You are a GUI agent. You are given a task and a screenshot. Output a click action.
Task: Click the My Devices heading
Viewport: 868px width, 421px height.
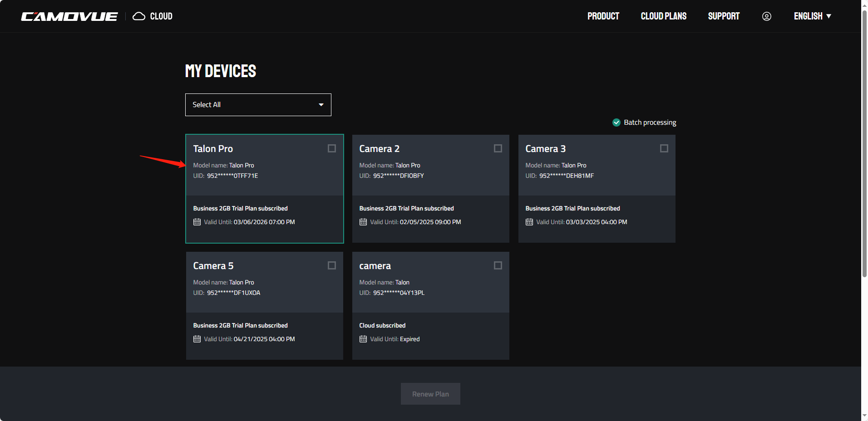[x=221, y=71]
